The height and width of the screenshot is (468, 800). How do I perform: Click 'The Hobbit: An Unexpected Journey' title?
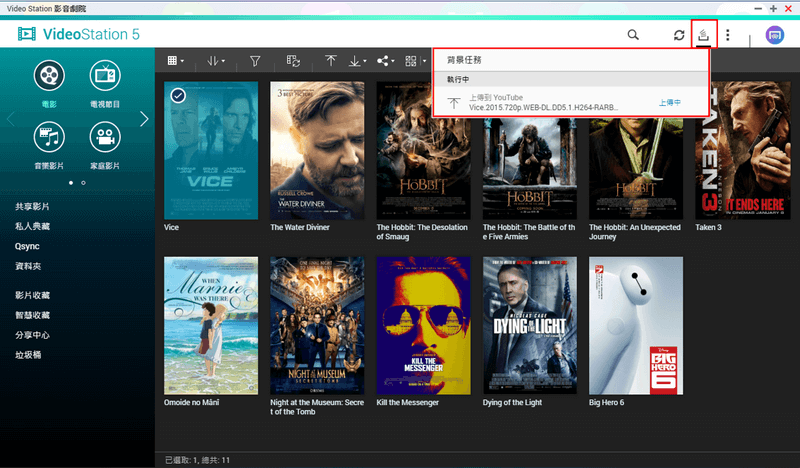(635, 232)
